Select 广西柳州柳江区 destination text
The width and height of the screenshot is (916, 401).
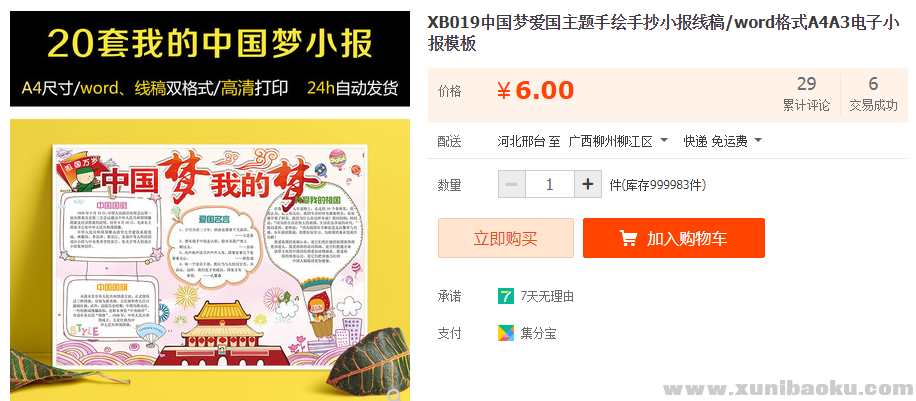point(610,141)
